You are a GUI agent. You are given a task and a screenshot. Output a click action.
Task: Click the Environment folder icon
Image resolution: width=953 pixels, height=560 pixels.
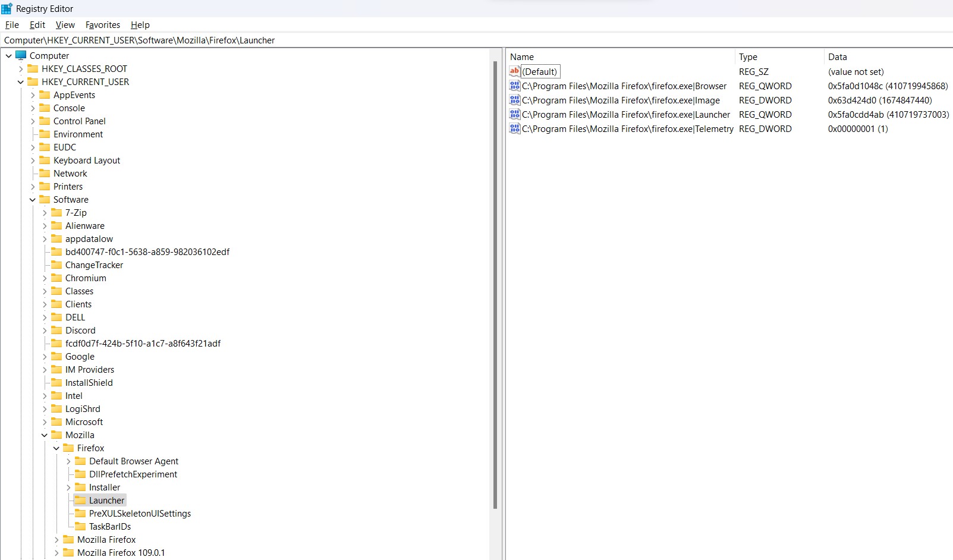45,134
